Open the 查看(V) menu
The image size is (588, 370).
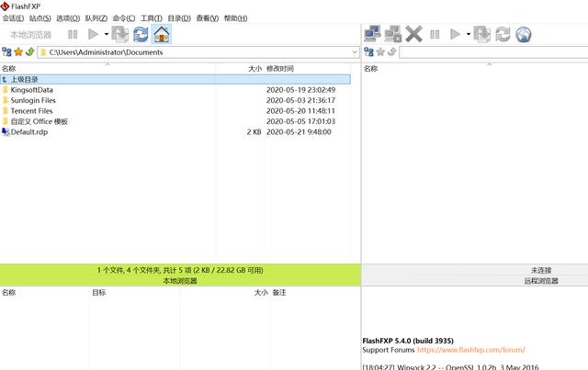coord(208,18)
